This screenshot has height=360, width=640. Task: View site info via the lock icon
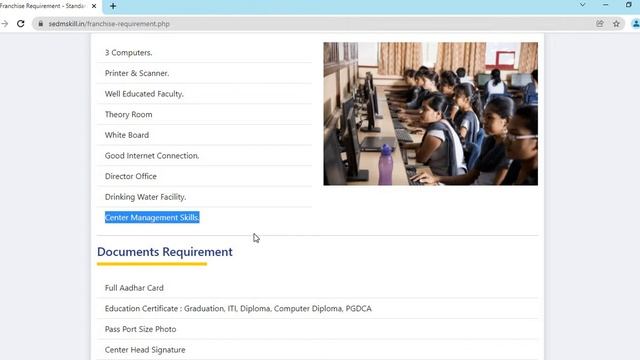click(x=40, y=24)
